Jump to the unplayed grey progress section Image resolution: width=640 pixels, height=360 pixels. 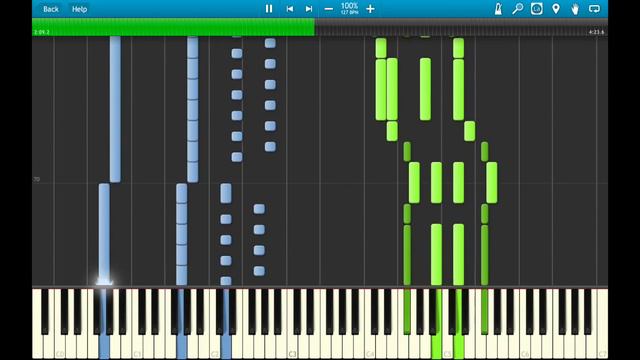click(x=461, y=27)
